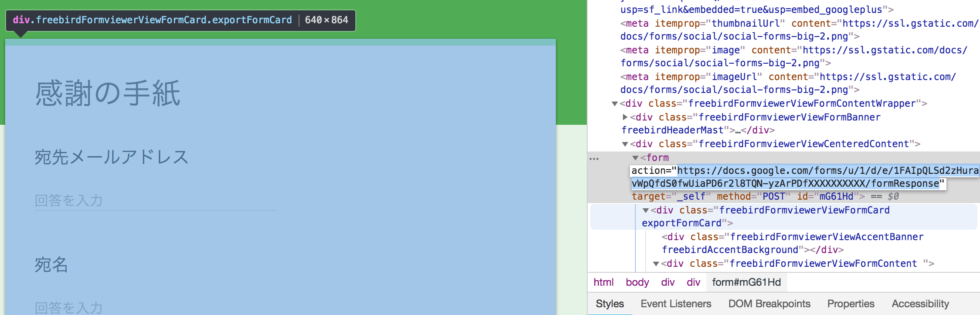The width and height of the screenshot is (980, 315).
Task: Click the usp=sf_link&embedded=true text line
Action: point(757,9)
